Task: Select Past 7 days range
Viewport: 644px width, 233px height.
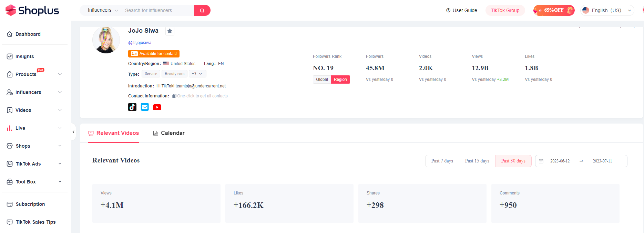Action: pyautogui.click(x=442, y=161)
